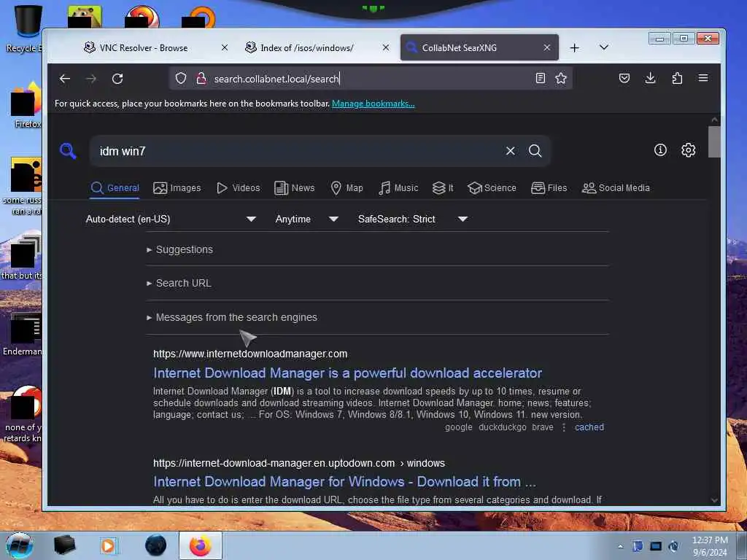This screenshot has width=747, height=560.
Task: Switch to the Videos search category
Action: (x=239, y=188)
